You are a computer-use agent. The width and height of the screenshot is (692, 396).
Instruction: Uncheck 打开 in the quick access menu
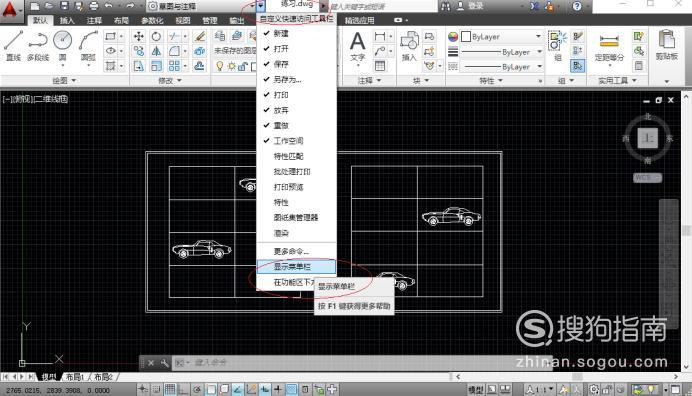297,49
